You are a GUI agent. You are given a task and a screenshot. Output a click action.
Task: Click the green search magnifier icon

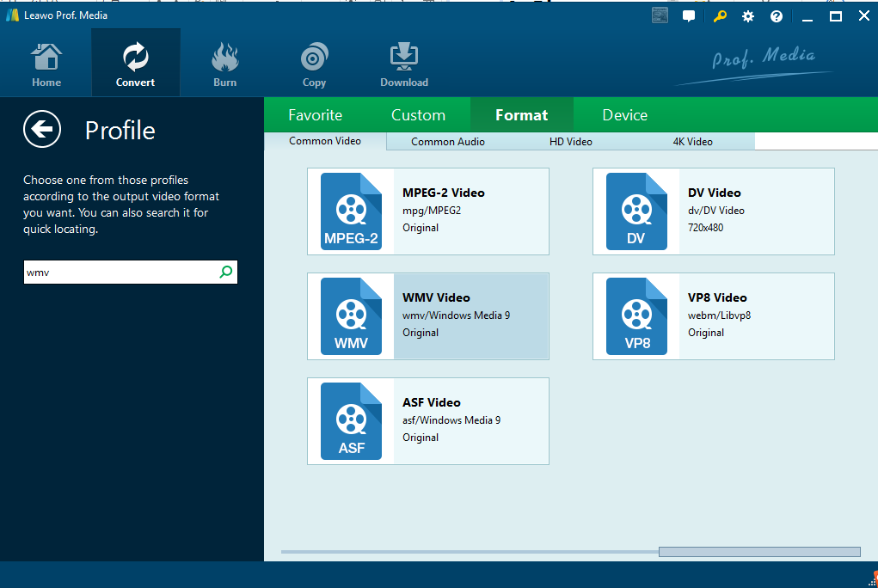(x=226, y=273)
